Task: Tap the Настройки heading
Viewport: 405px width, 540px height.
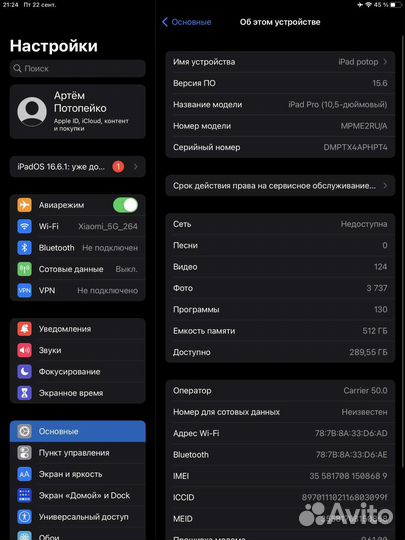Action: pos(54,46)
